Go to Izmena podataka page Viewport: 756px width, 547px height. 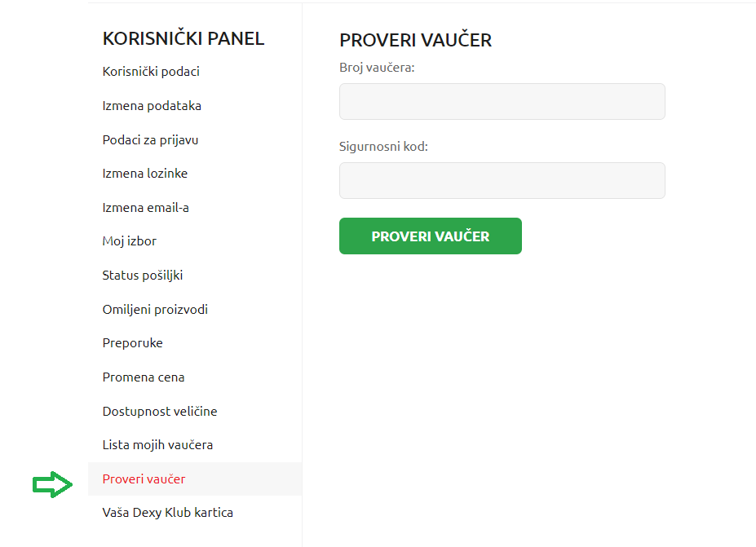click(152, 106)
